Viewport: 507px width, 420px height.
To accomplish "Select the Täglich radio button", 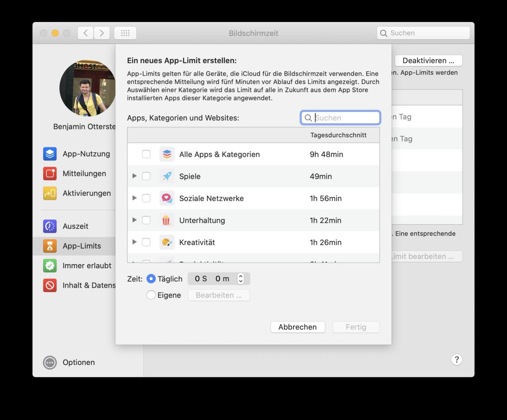I will 151,279.
